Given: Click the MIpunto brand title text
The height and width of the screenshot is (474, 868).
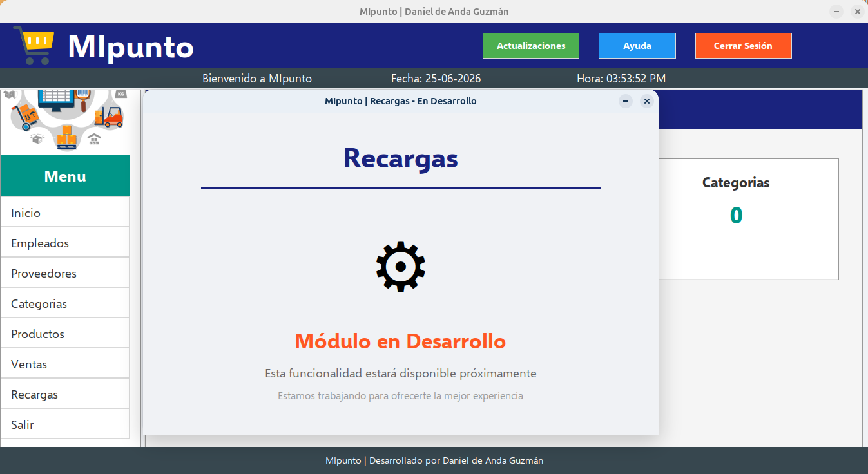Looking at the screenshot, I should pos(131,47).
